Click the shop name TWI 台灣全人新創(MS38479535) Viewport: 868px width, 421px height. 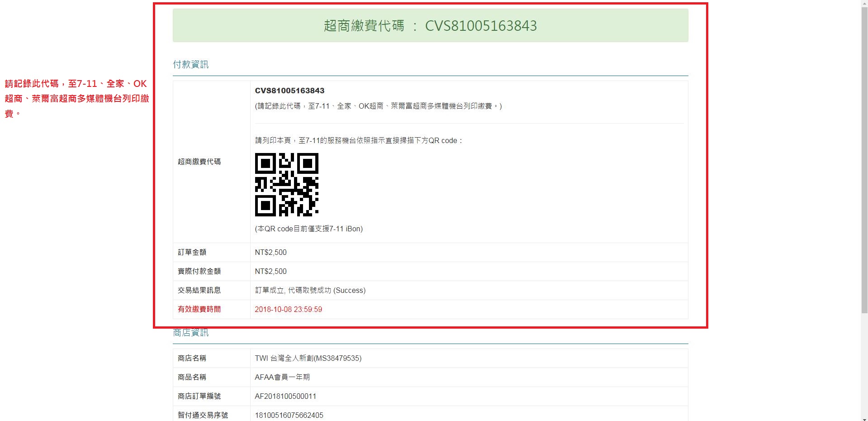308,358
